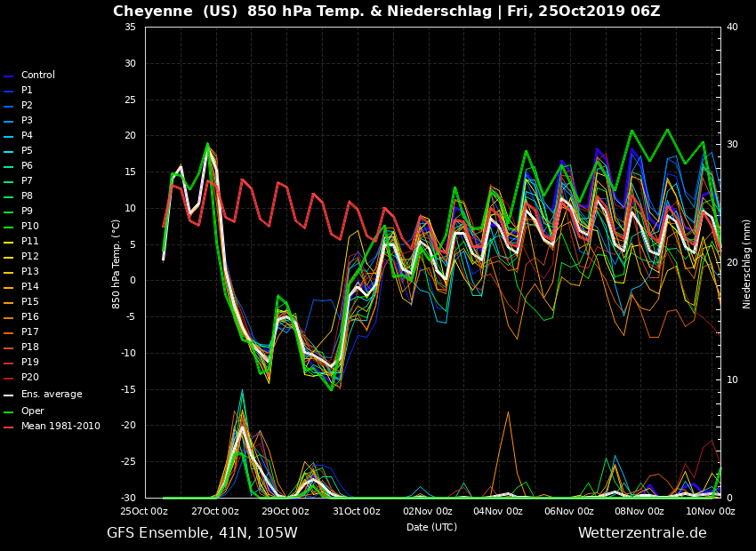The height and width of the screenshot is (551, 756).
Task: Click the green Oper color swatch
Action: pyautogui.click(x=8, y=412)
